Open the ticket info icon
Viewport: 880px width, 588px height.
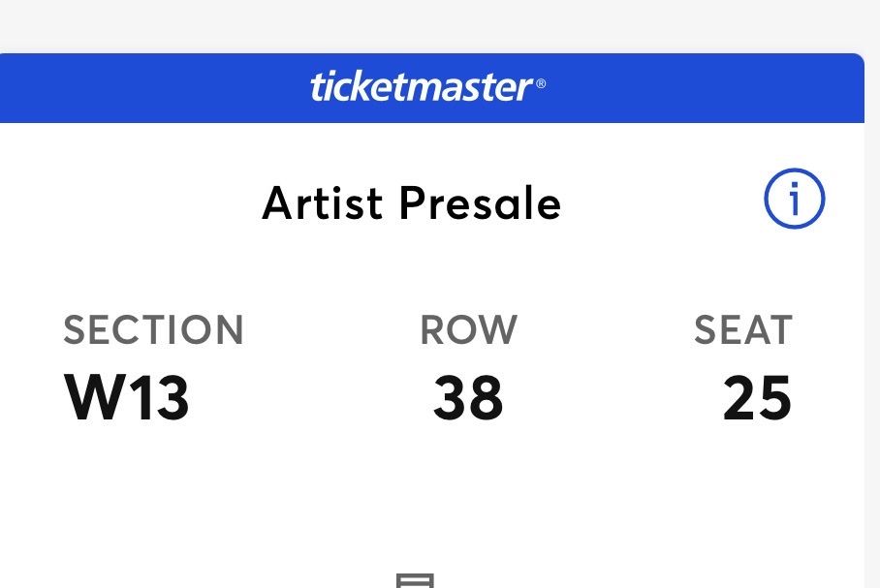pos(794,200)
